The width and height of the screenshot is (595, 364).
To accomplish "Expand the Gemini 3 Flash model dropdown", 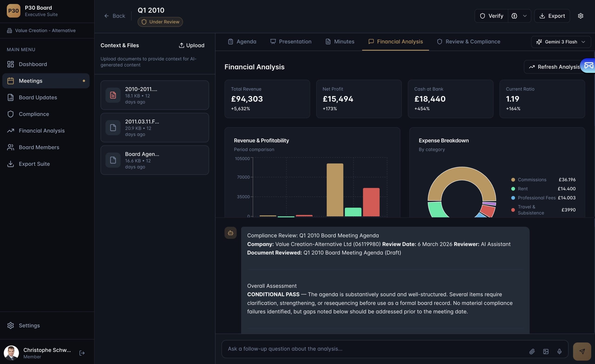I will [x=561, y=42].
